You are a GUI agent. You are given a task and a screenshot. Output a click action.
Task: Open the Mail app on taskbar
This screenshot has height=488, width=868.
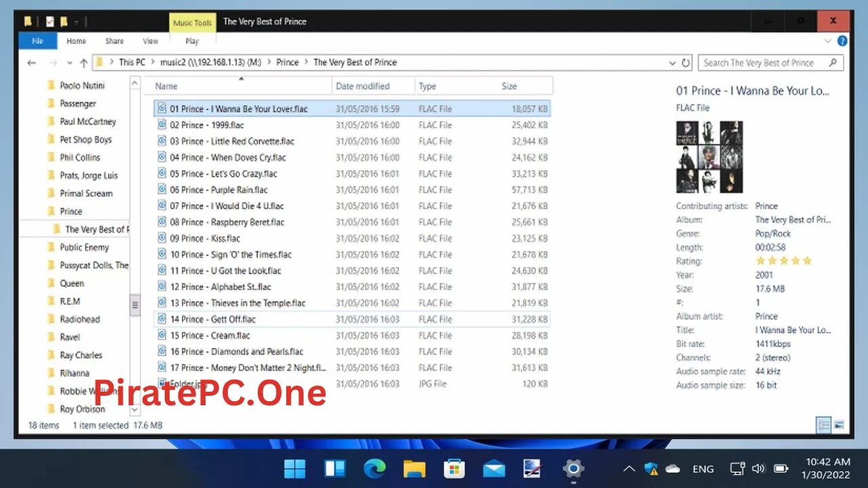click(x=494, y=468)
